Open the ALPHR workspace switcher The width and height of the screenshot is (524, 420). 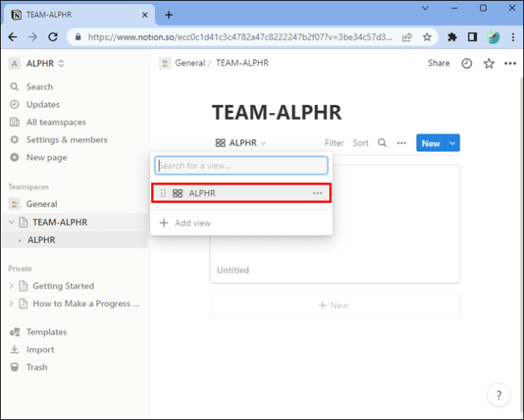pyautogui.click(x=36, y=63)
